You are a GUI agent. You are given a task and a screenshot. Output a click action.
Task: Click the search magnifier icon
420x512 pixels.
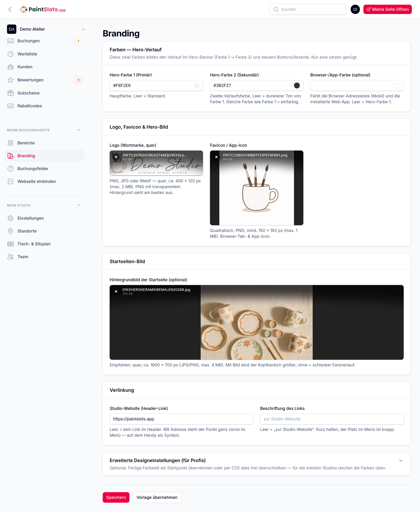click(276, 9)
